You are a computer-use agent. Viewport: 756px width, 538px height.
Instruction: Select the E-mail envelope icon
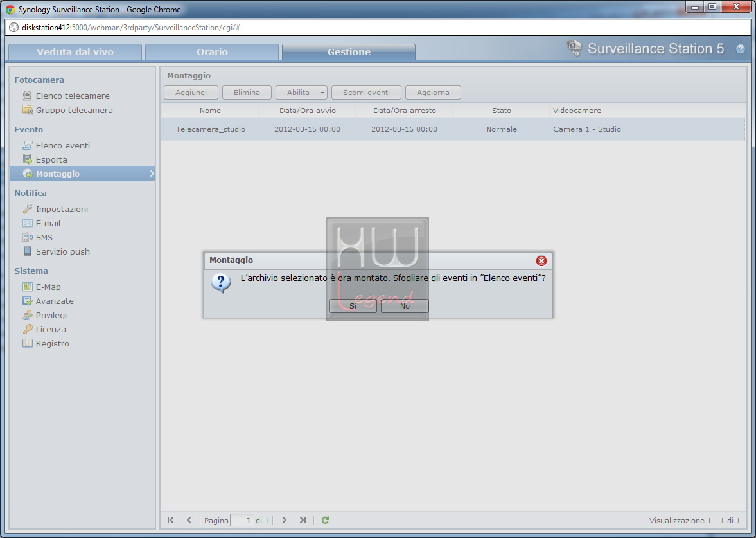(x=28, y=223)
